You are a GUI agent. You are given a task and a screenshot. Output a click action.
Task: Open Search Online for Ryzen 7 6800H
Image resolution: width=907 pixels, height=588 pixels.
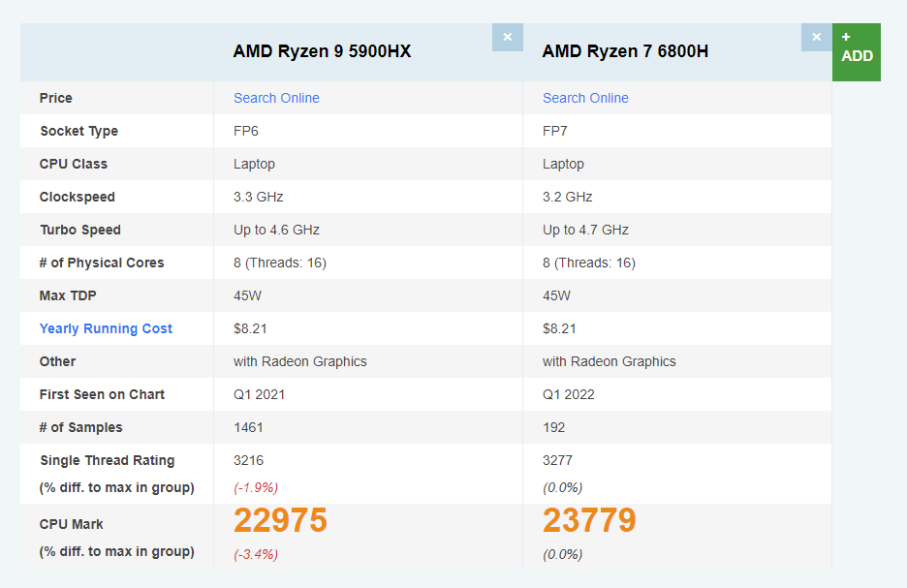(585, 98)
